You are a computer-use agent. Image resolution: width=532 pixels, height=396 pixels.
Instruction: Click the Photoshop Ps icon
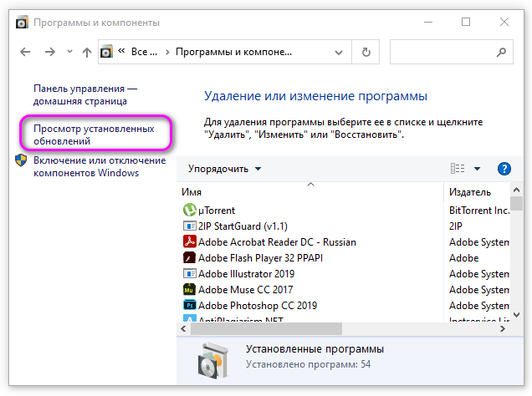tap(189, 305)
